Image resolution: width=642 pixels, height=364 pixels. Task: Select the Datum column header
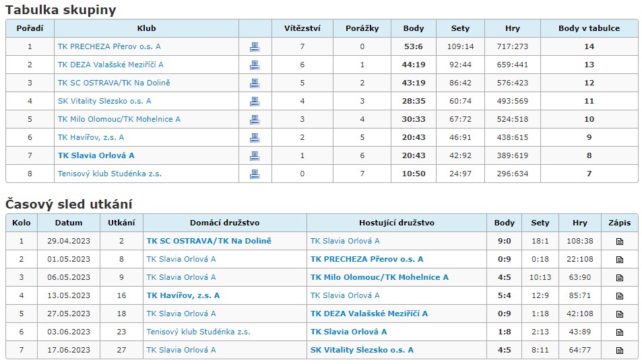coord(69,223)
